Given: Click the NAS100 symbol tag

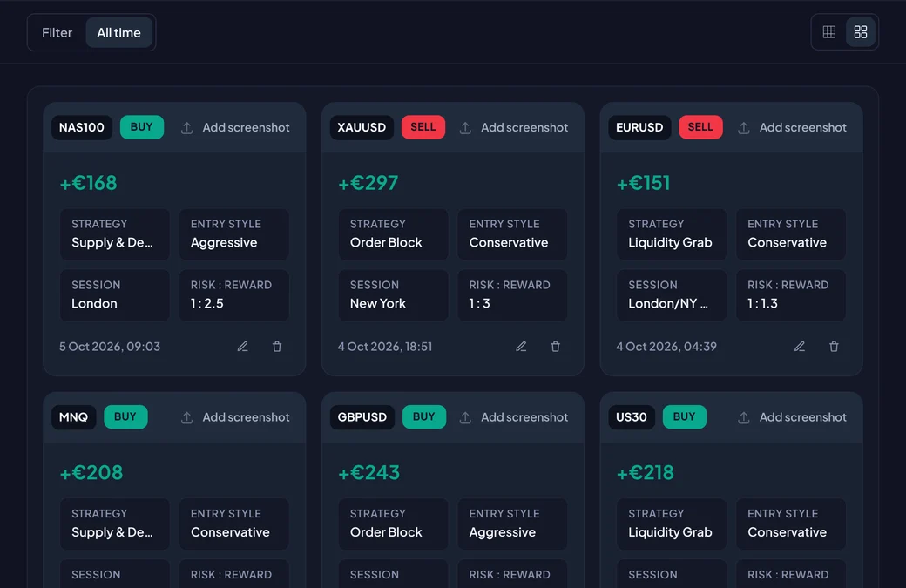Looking at the screenshot, I should click(x=82, y=128).
